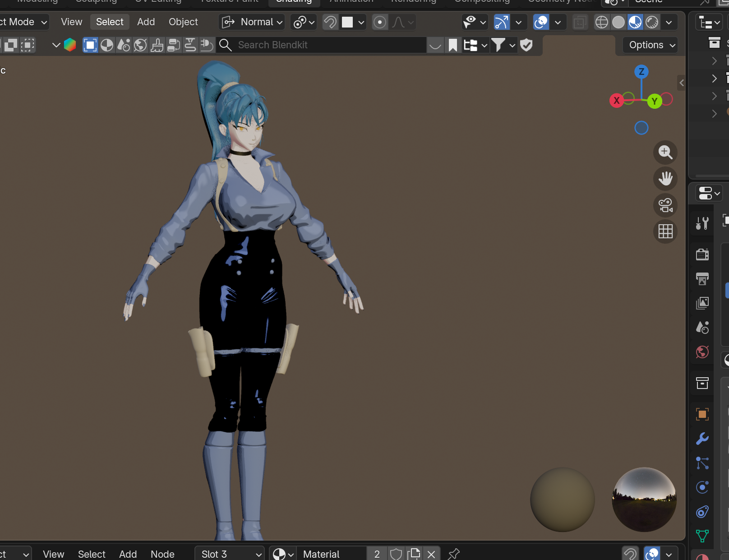Image resolution: width=729 pixels, height=560 pixels.
Task: Open the node editor View menu
Action: pos(53,554)
